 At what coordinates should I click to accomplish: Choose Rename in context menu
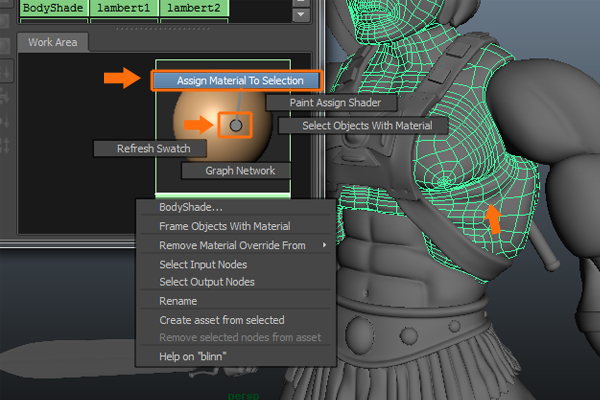click(236, 301)
